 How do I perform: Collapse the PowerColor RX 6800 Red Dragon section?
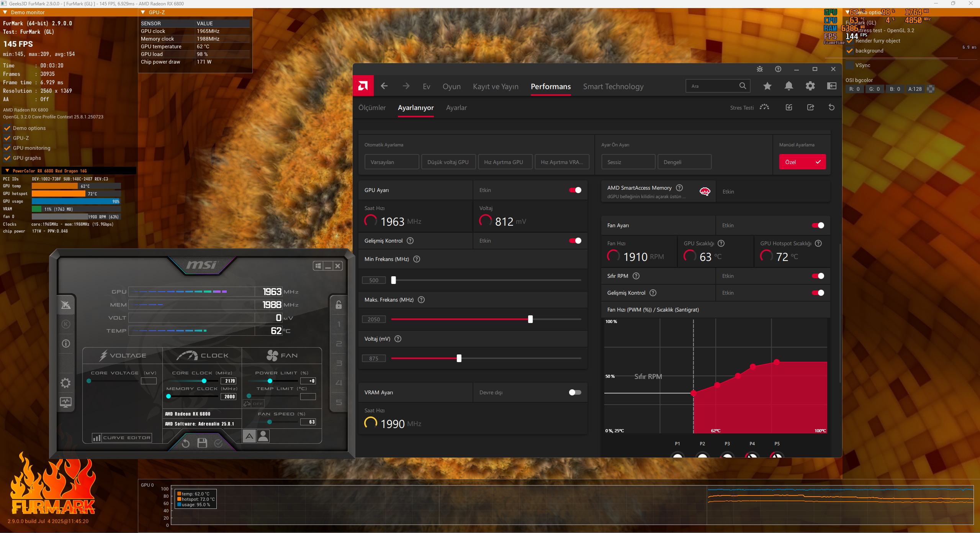(x=7, y=171)
